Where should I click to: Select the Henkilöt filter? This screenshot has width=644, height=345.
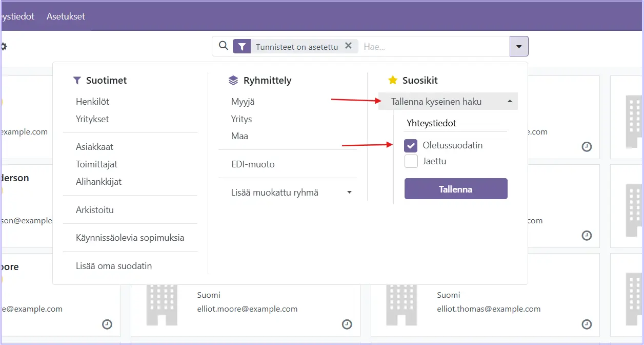pos(92,102)
